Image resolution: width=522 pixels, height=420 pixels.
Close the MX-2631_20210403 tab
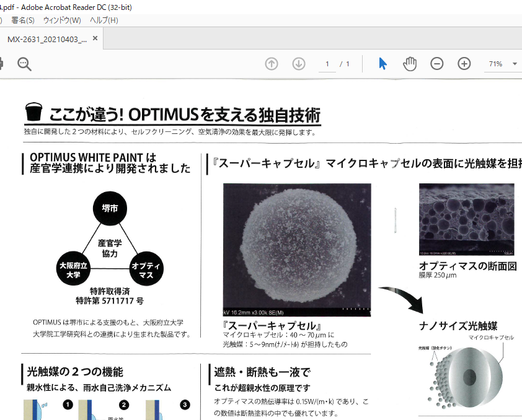[x=95, y=38]
